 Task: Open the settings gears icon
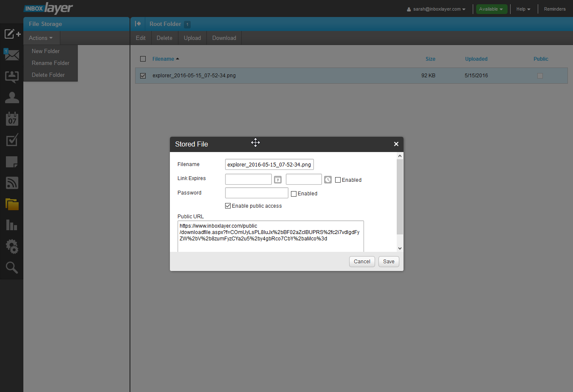click(x=12, y=246)
